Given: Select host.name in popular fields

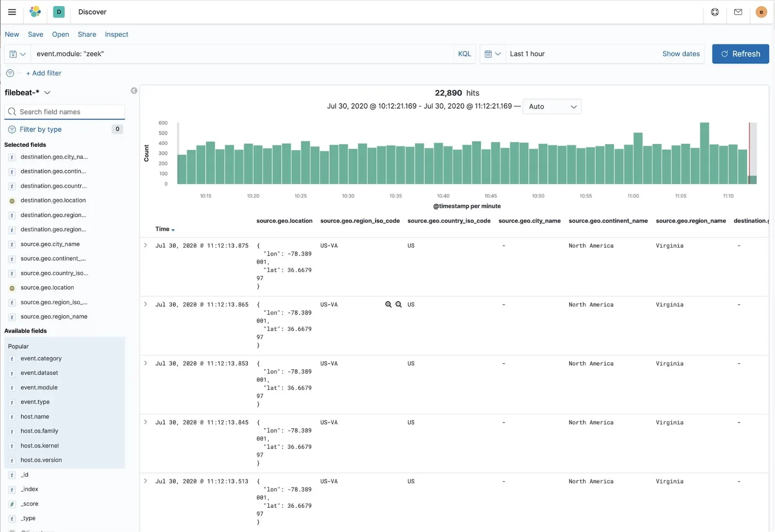Looking at the screenshot, I should [x=35, y=417].
